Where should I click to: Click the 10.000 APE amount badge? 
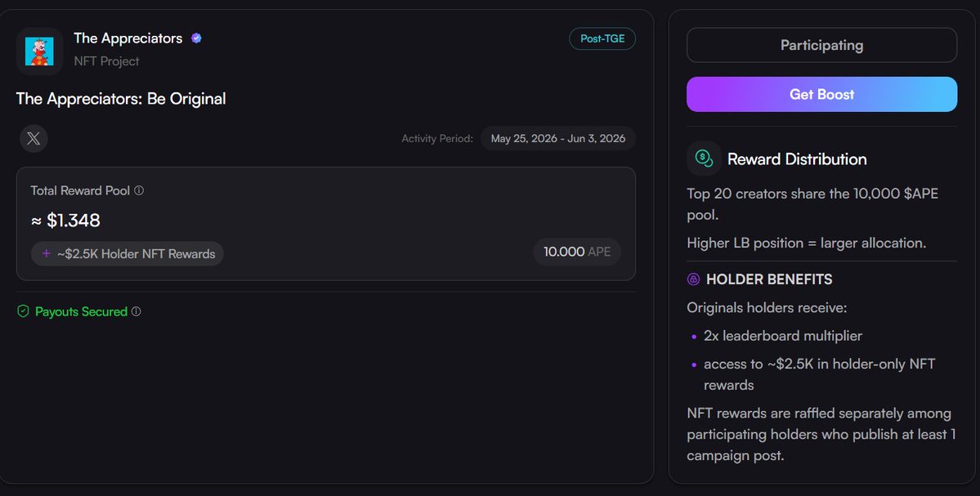pyautogui.click(x=577, y=252)
